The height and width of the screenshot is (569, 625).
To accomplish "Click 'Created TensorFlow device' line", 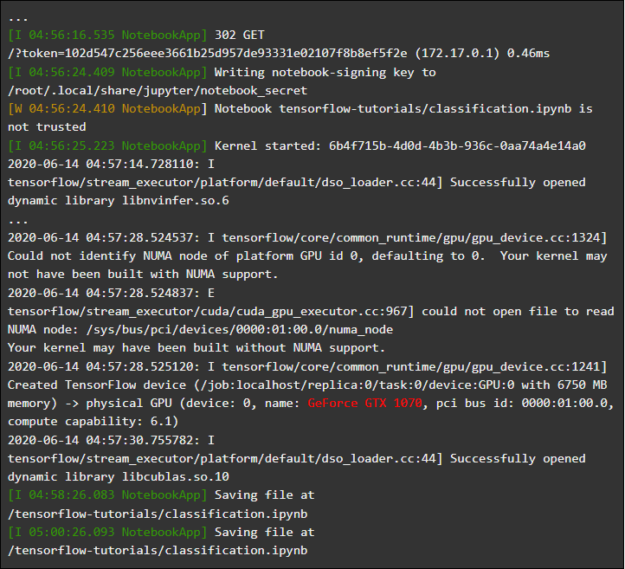I will pos(307,385).
